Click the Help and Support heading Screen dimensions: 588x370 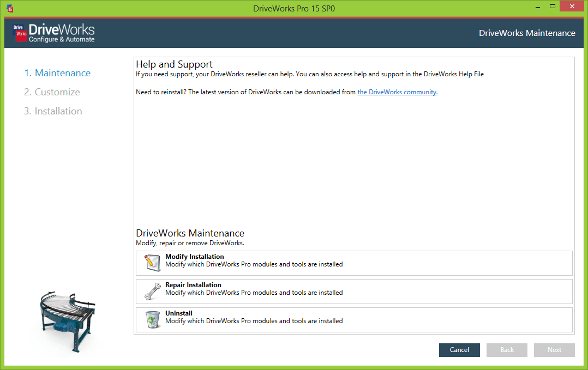[x=174, y=64]
